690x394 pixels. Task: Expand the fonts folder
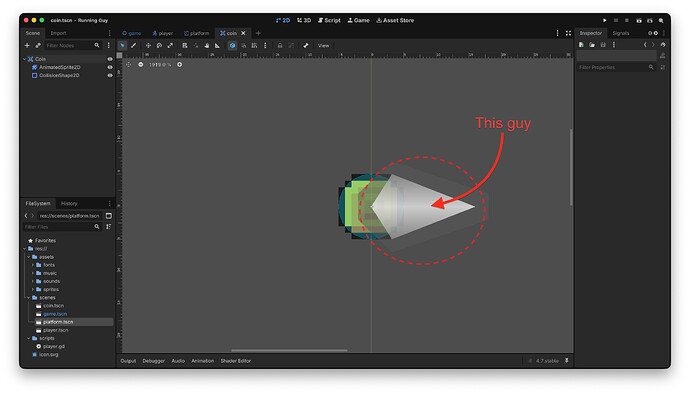(x=33, y=265)
